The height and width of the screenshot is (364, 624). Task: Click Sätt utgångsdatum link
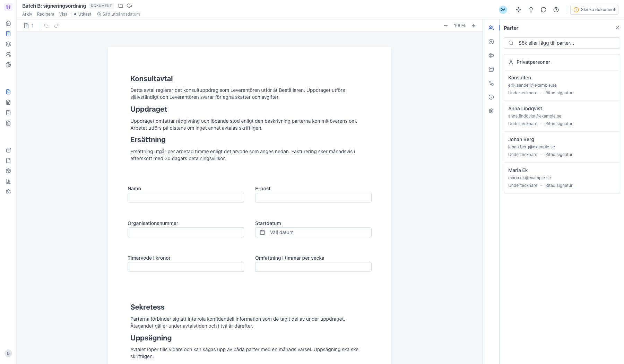(x=119, y=14)
